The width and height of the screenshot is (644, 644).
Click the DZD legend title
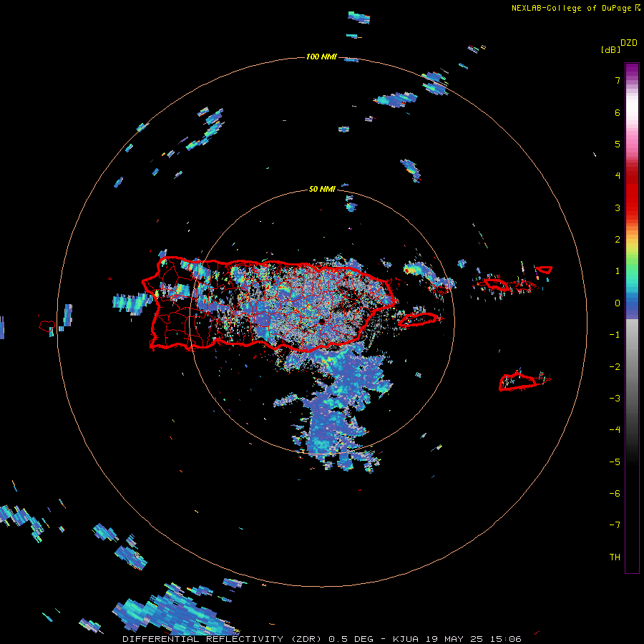pos(629,43)
